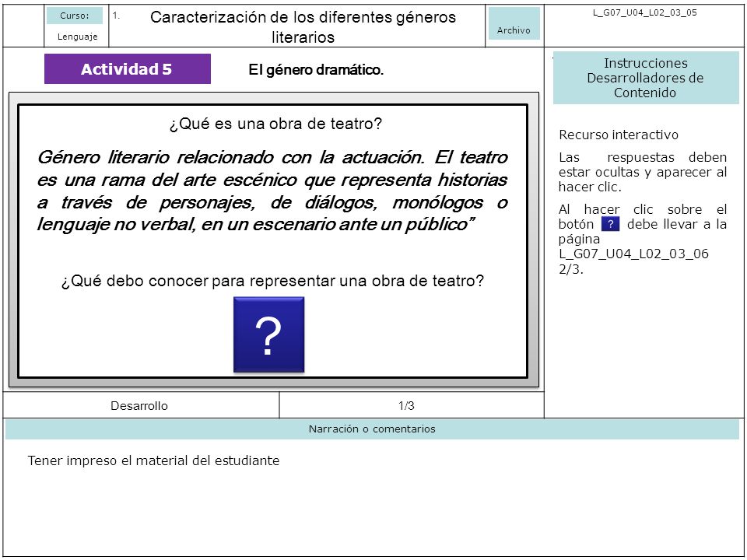Click the number '1.' beside the title
The height and width of the screenshot is (560, 747).
116,16
